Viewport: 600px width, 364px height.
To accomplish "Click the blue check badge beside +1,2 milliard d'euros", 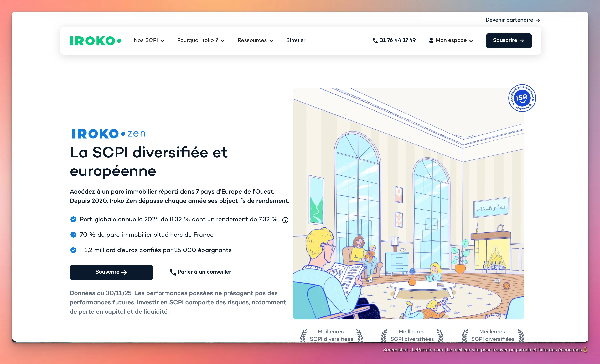I will [x=73, y=250].
